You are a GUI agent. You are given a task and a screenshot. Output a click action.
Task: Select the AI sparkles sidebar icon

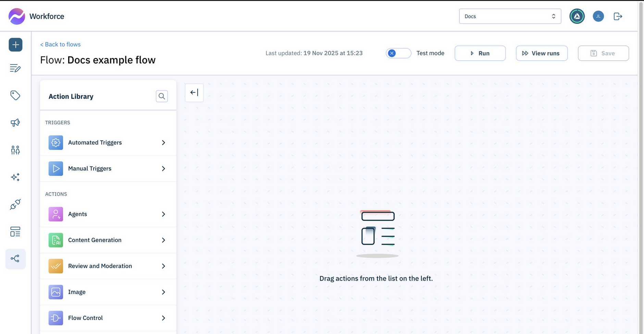tap(15, 177)
